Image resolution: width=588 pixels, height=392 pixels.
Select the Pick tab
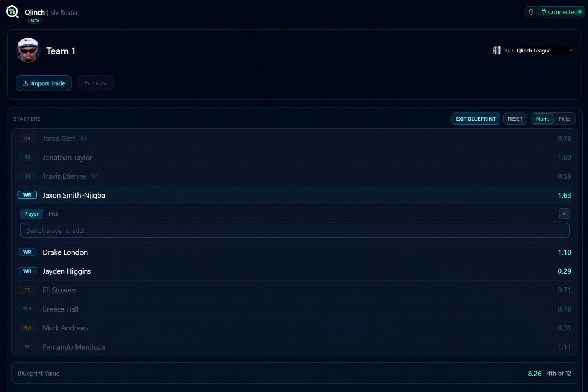[54, 214]
